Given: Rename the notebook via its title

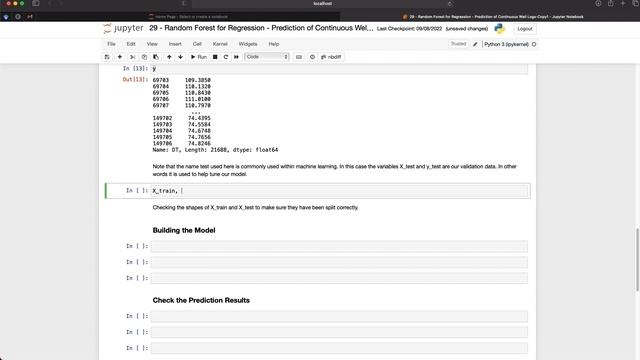Looking at the screenshot, I should [261, 28].
